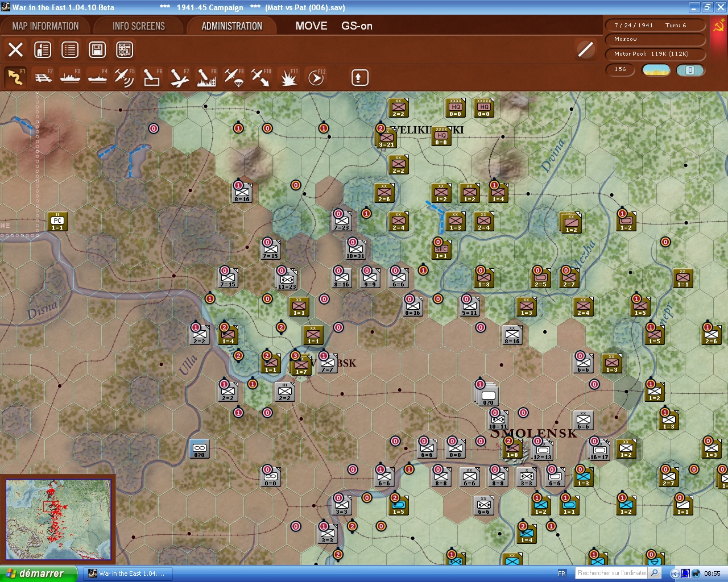Select the PC 1=1 unit counter
The height and width of the screenshot is (582, 728).
tap(57, 222)
